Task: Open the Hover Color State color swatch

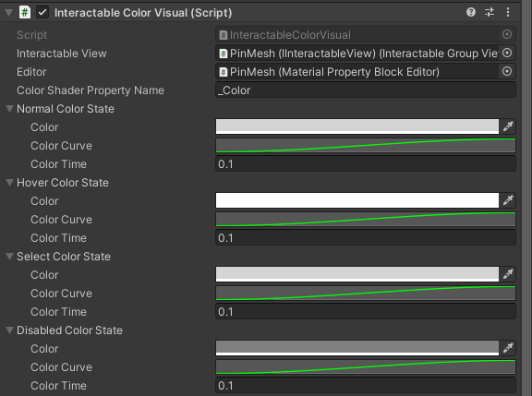Action: pyautogui.click(x=357, y=200)
